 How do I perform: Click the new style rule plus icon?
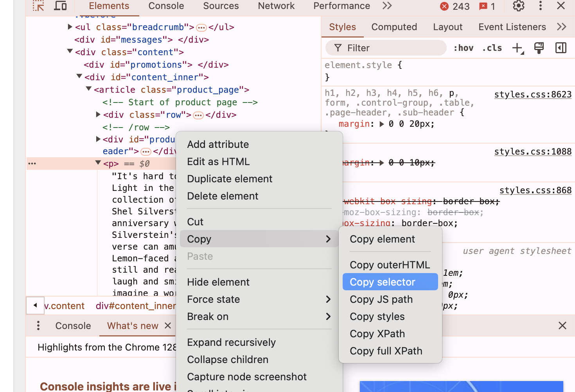click(517, 48)
